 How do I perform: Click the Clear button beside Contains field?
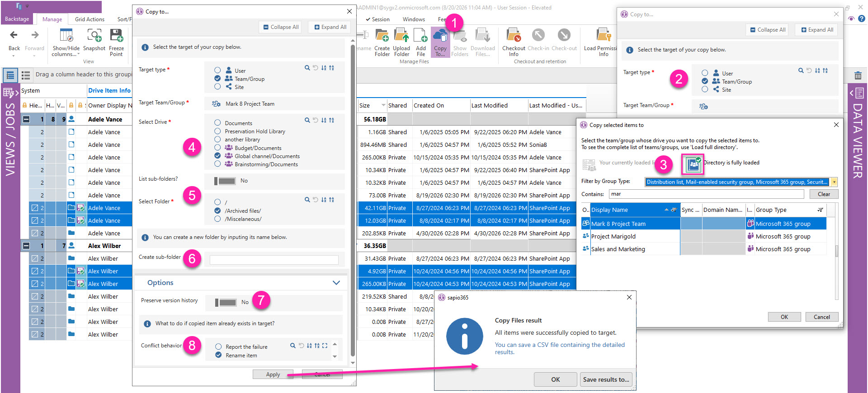coord(824,194)
